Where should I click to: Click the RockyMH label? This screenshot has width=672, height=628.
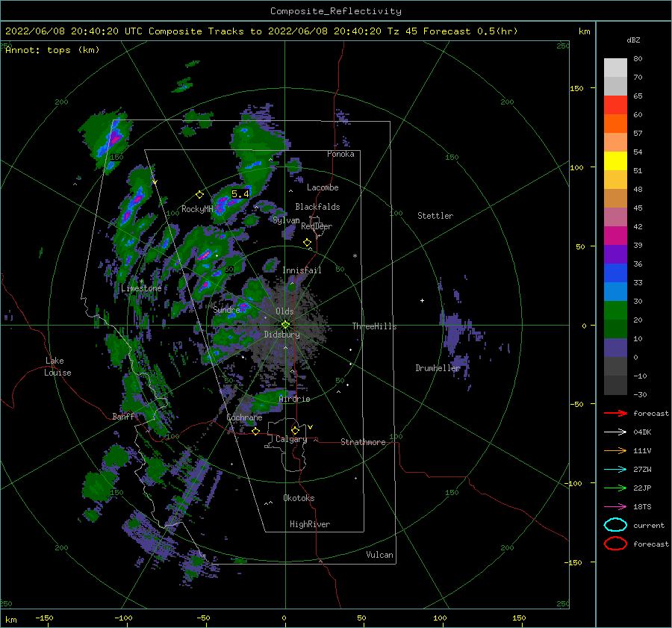click(197, 209)
